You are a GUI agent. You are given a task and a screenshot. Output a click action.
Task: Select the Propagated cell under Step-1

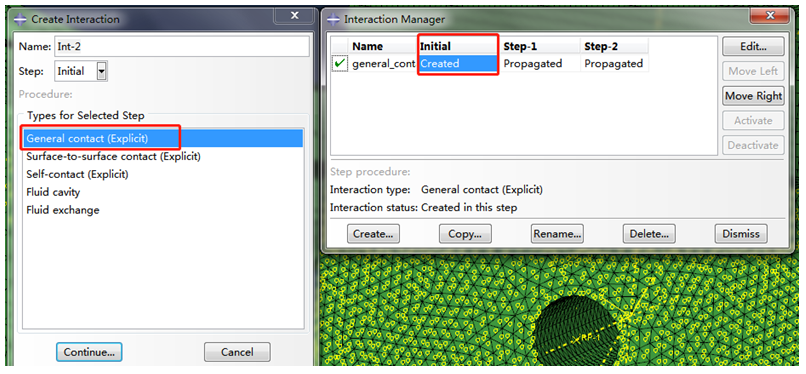[541, 64]
